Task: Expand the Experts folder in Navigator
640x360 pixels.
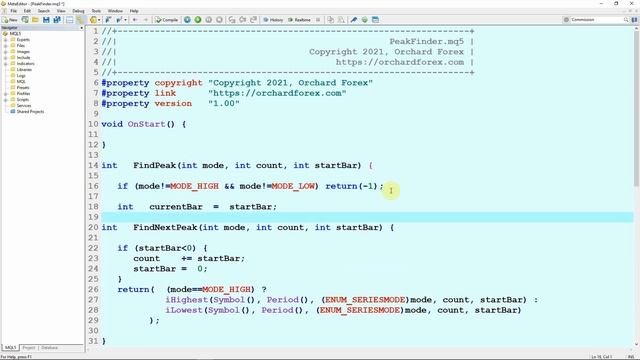Action: (x=6, y=40)
